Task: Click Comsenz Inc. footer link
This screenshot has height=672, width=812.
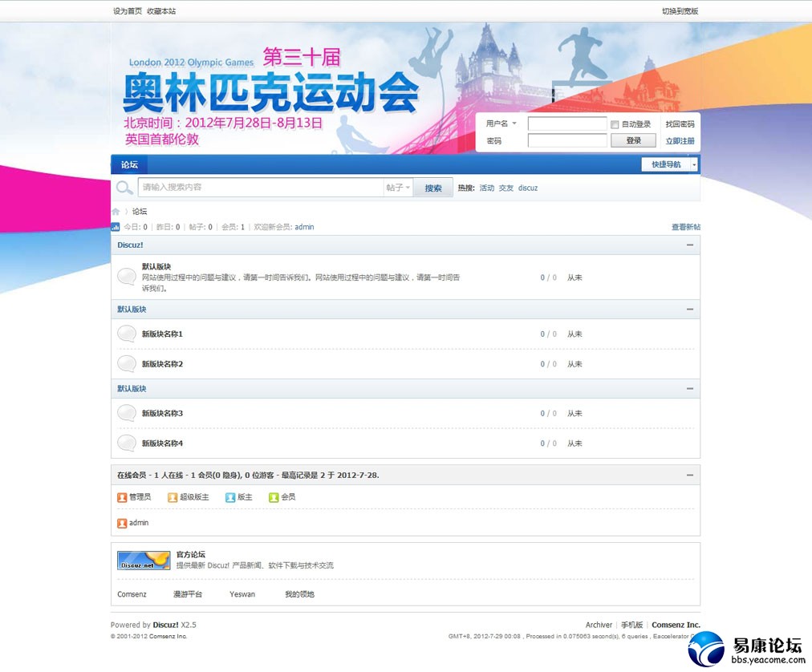Action: pyautogui.click(x=676, y=625)
